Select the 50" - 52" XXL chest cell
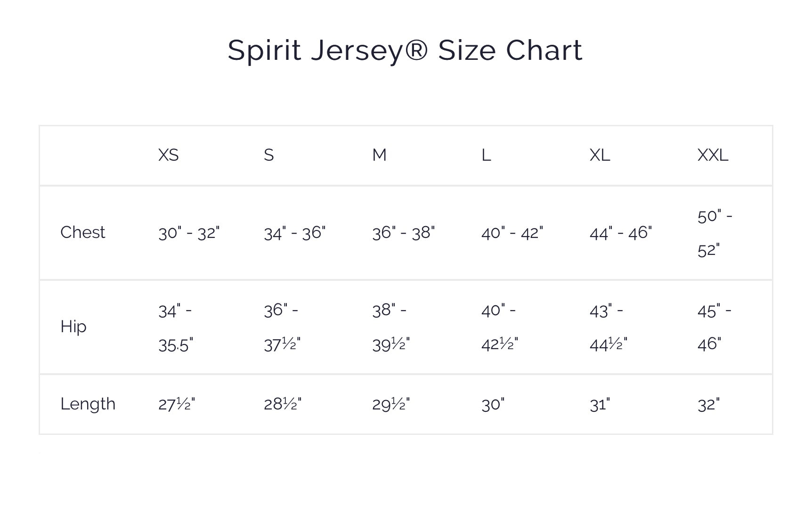The height and width of the screenshot is (507, 812). (x=715, y=233)
